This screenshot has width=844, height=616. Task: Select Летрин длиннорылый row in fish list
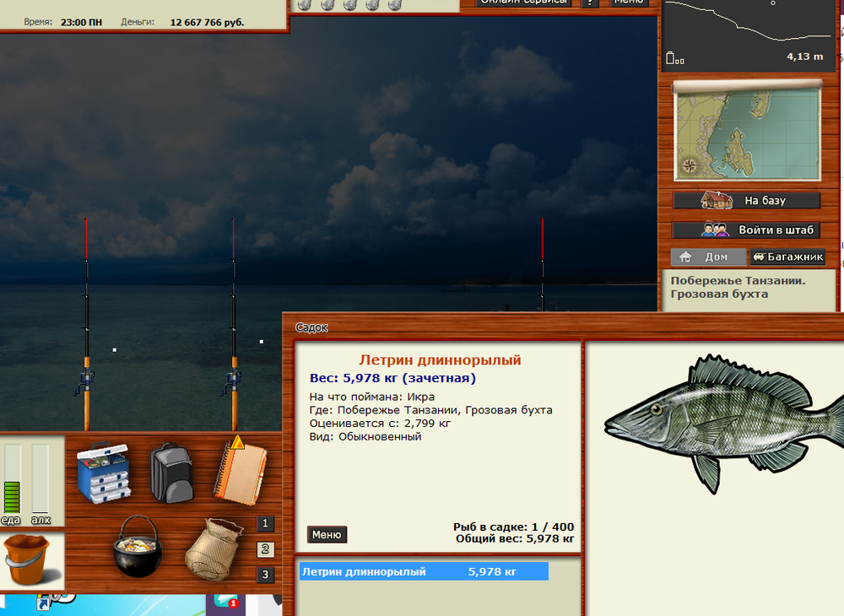(423, 571)
